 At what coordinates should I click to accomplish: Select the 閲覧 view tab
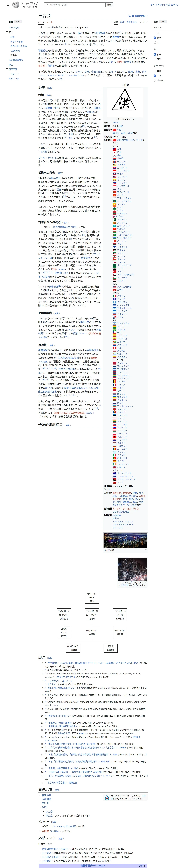pyautogui.click(x=116, y=22)
